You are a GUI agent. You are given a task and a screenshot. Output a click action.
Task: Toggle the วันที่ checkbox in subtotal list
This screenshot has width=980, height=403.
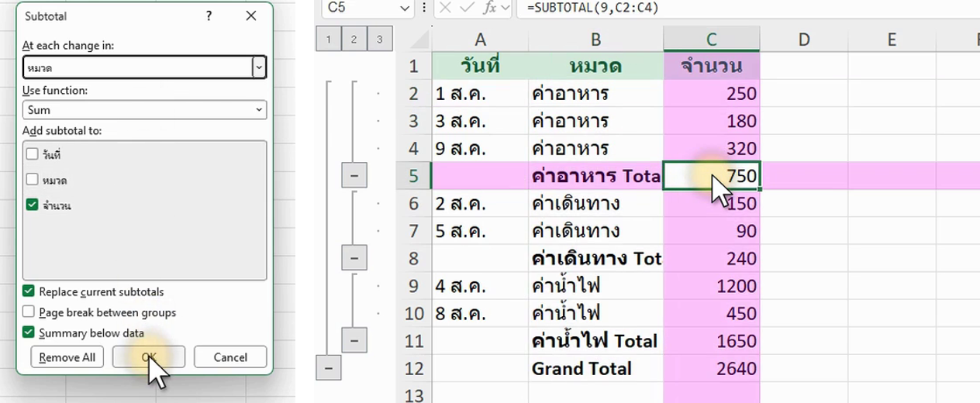pyautogui.click(x=32, y=154)
